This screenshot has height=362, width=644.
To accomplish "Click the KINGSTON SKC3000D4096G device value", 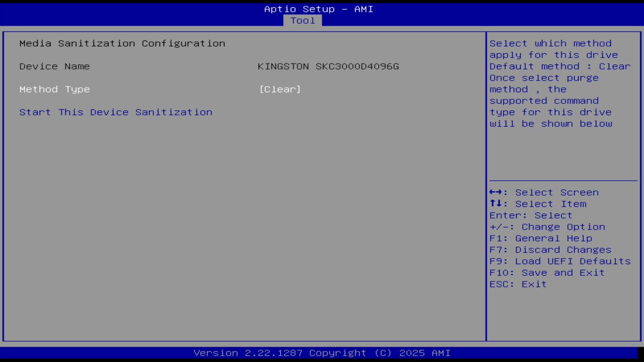I will click(x=329, y=66).
